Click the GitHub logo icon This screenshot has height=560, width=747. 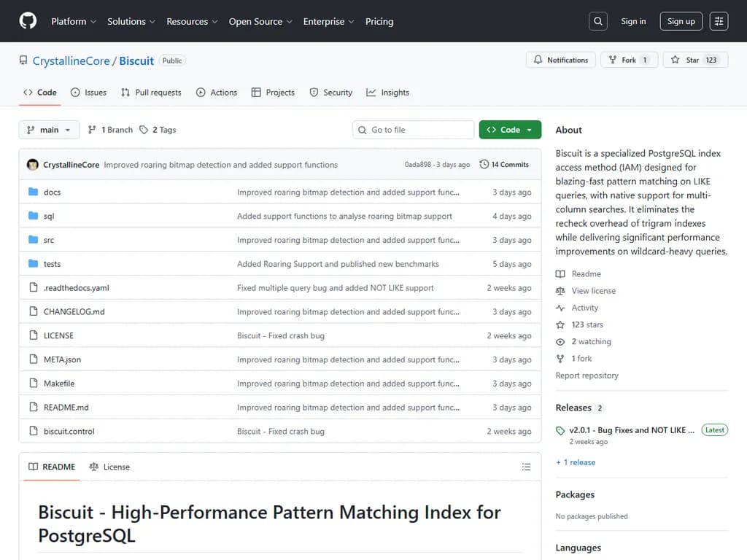[x=28, y=21]
